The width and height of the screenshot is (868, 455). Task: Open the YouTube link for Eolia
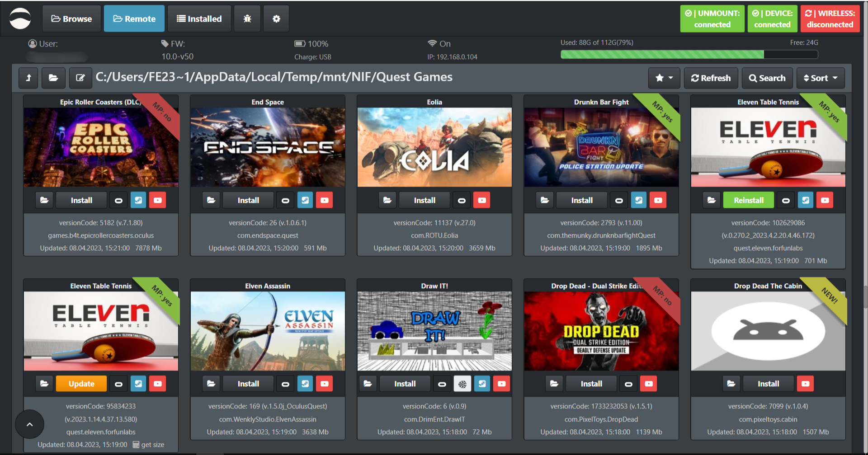(482, 200)
